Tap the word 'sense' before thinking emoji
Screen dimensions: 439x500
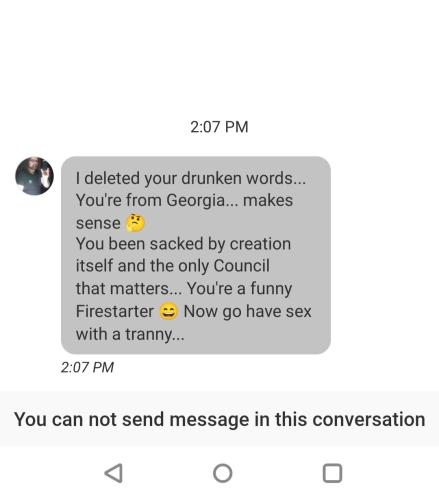click(x=98, y=223)
